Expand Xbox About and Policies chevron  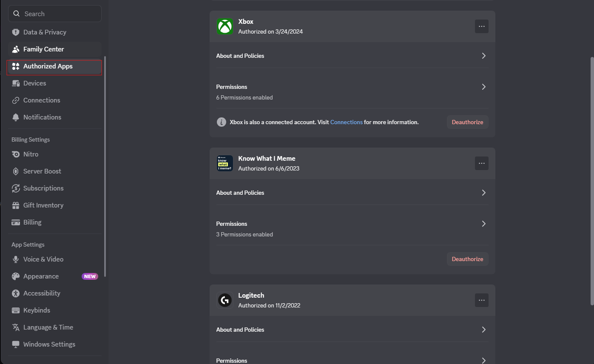point(483,56)
